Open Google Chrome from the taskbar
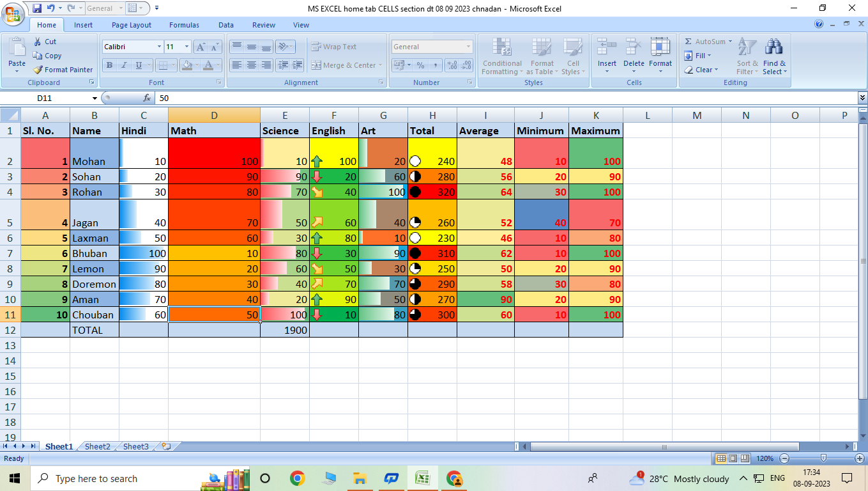 (297, 478)
